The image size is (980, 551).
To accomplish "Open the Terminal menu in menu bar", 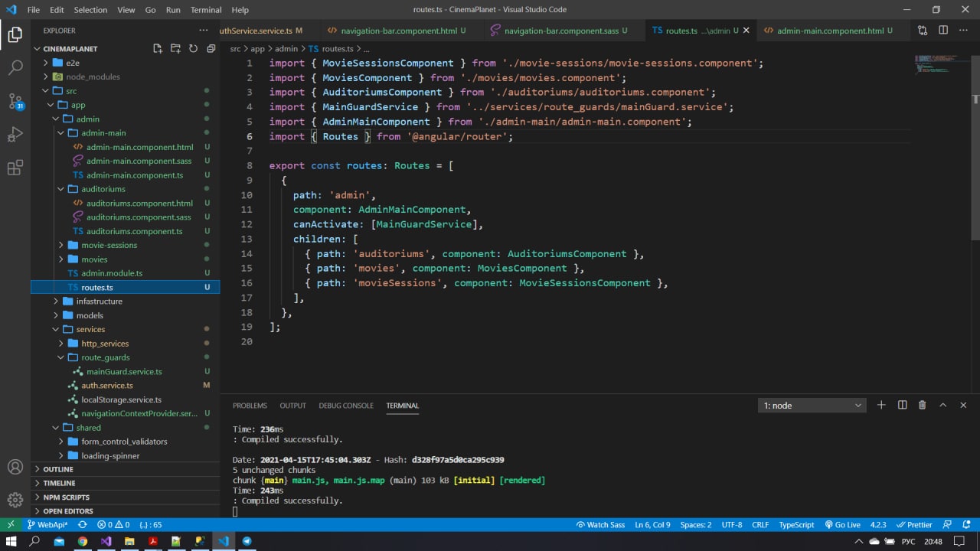I will click(x=205, y=10).
